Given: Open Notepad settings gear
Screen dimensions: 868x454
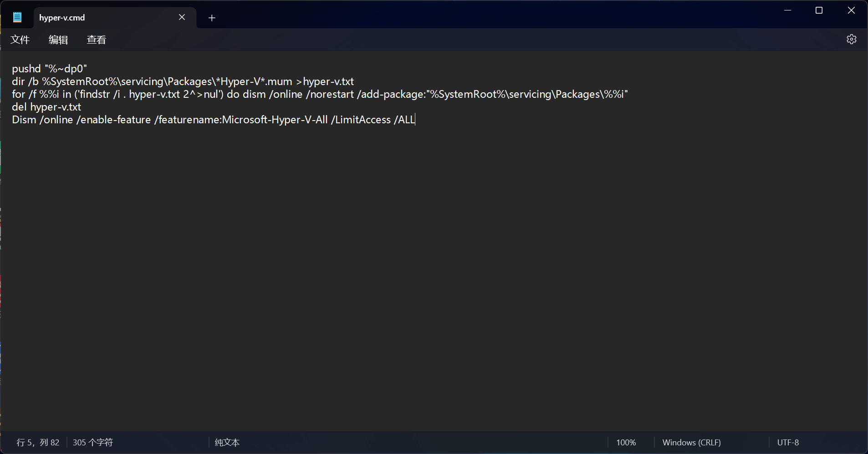Looking at the screenshot, I should 852,39.
